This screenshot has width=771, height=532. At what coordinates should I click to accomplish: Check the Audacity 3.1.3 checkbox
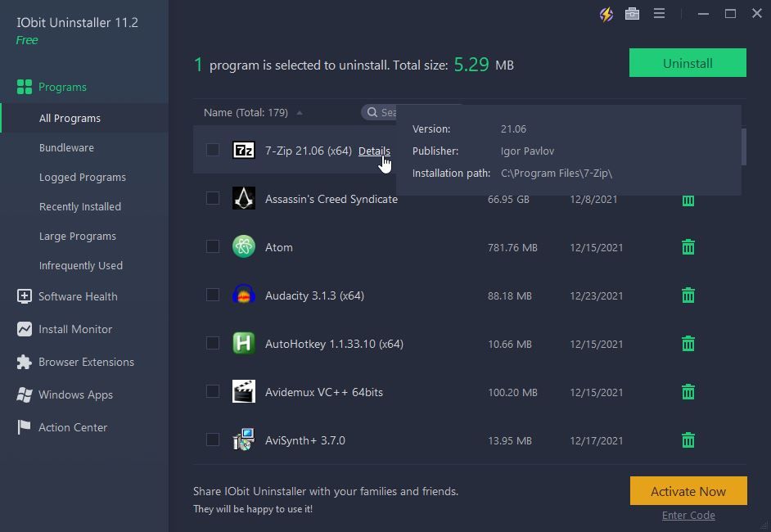click(x=213, y=295)
